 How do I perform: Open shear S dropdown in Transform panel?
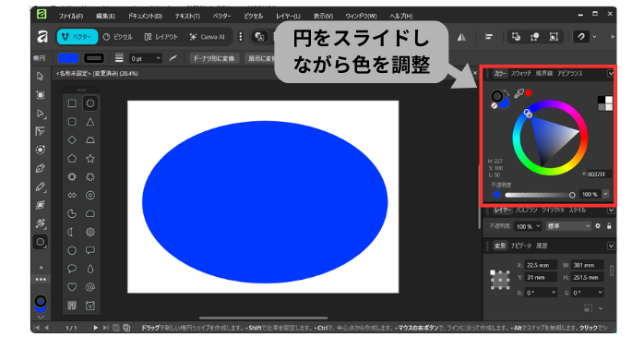tap(600, 292)
